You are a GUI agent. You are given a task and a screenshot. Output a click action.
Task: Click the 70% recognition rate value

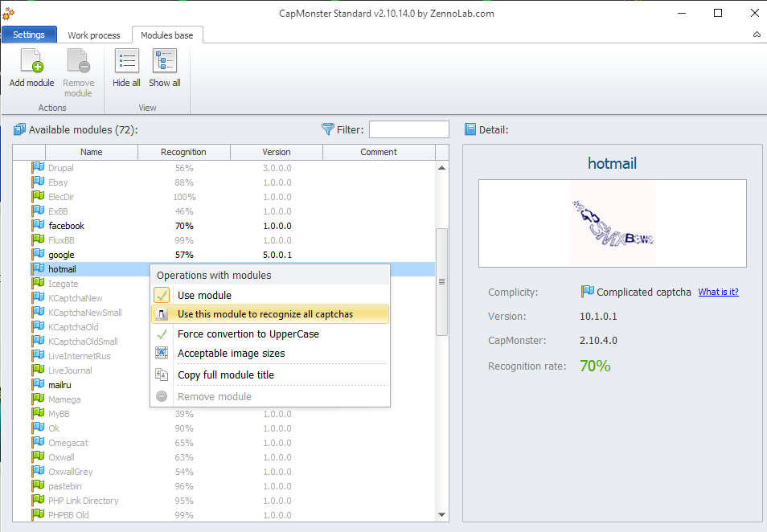[595, 366]
